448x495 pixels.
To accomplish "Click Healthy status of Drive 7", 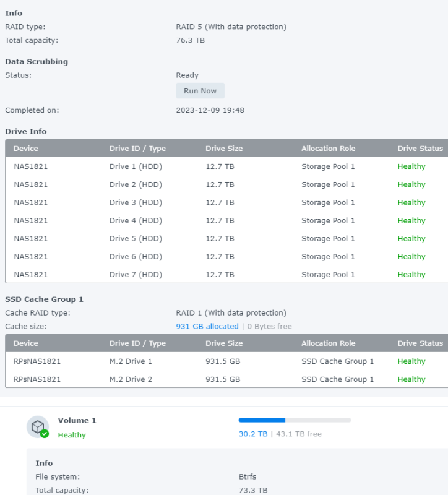I will tap(411, 274).
